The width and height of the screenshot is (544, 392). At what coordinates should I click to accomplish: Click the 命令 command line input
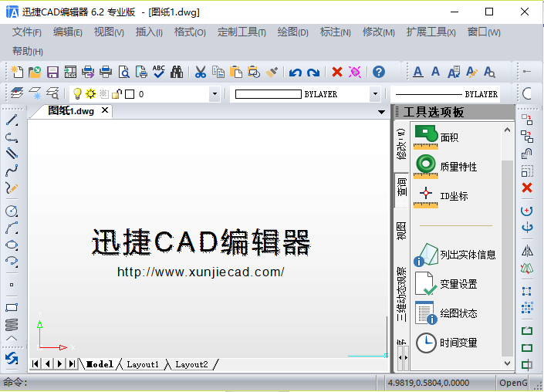tap(188, 383)
